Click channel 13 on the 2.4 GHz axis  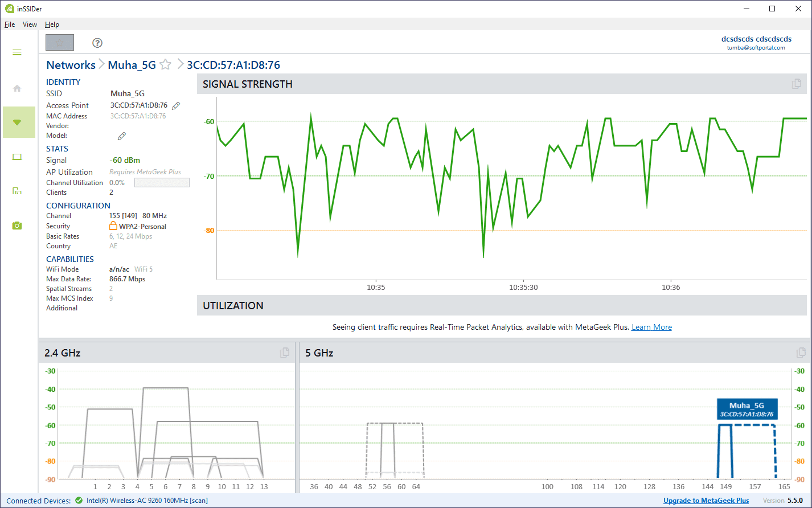click(x=264, y=487)
